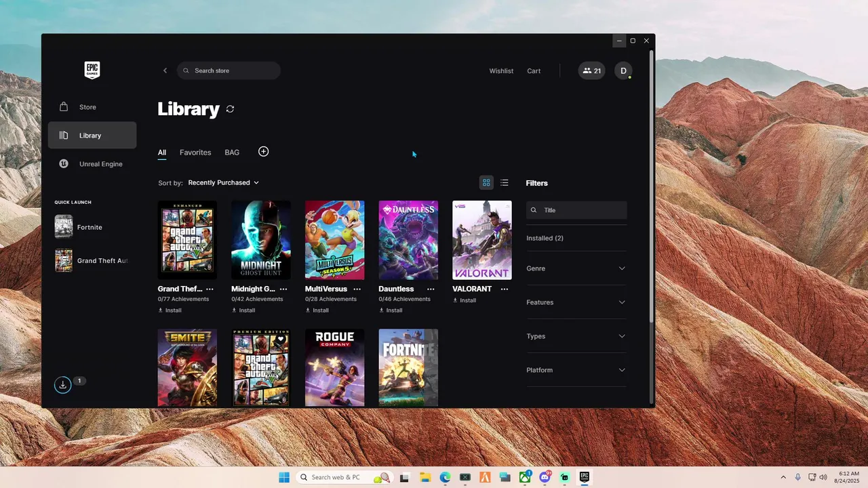Add a new collection with plus icon

tap(264, 151)
